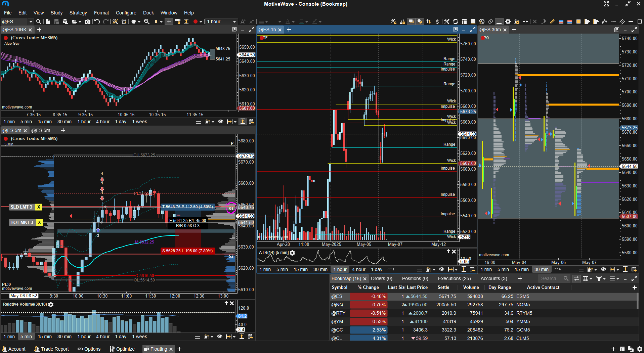Cancel the SLD LMT 3 order with X
Image resolution: width=644 pixels, height=353 pixels.
pos(39,207)
